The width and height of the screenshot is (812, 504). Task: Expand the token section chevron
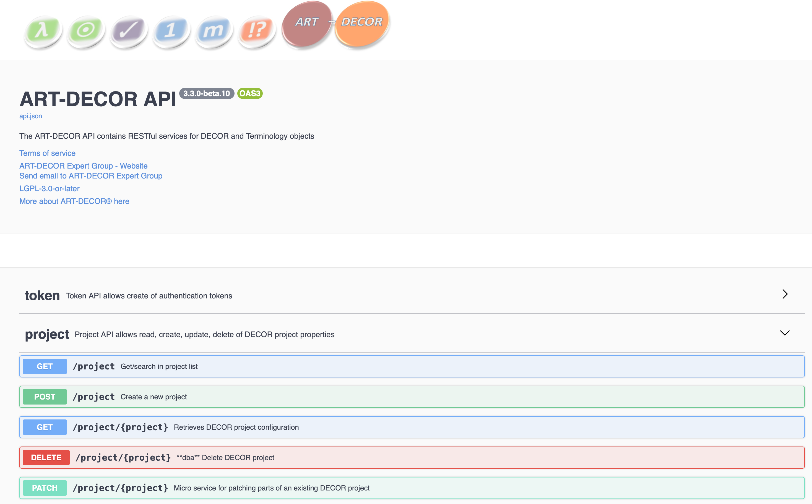click(785, 294)
